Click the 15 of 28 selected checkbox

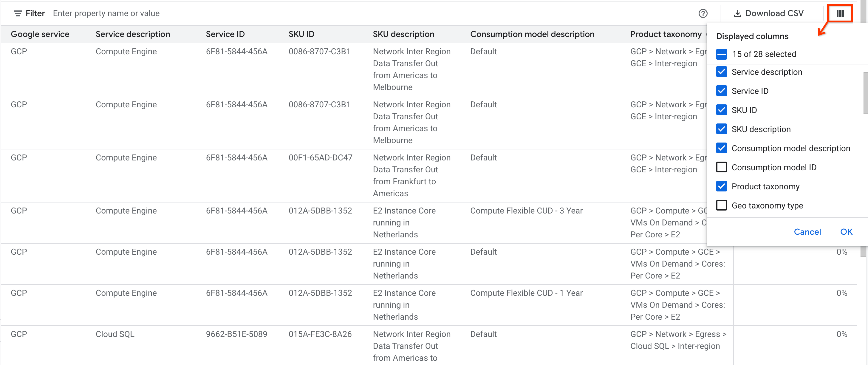coord(721,54)
